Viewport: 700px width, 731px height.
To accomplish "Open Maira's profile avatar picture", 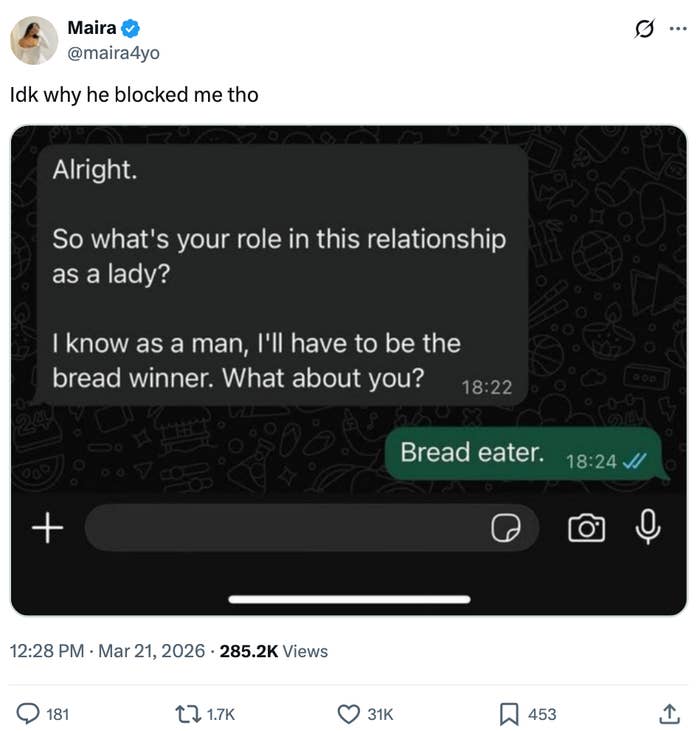I will tap(34, 41).
